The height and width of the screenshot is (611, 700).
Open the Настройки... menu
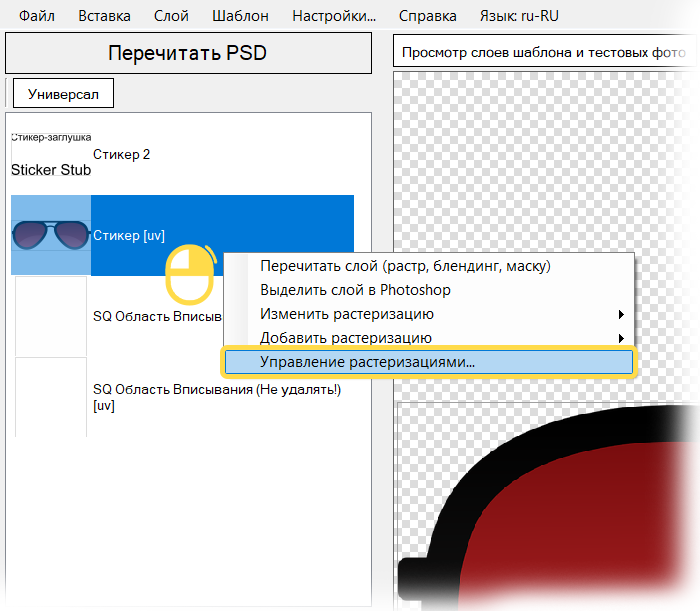(x=334, y=16)
